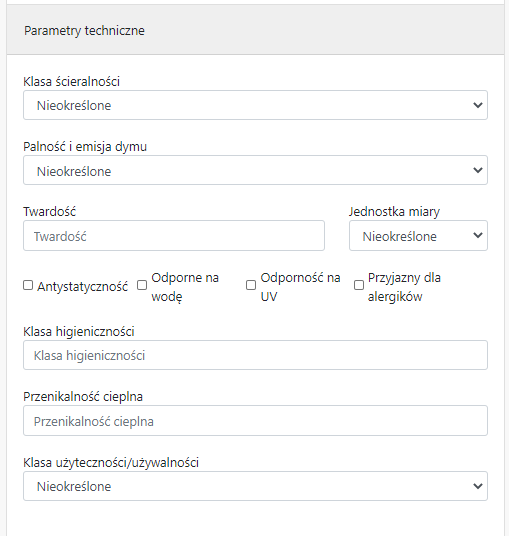
Task: Toggle the Przyjazny dla alergików checkbox
Action: coord(359,285)
